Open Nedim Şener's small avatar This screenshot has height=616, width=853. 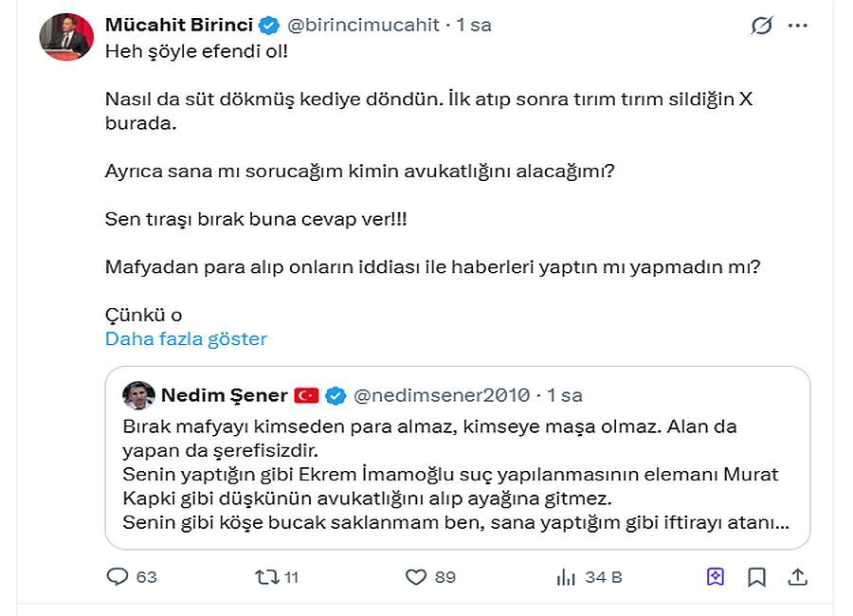(138, 395)
